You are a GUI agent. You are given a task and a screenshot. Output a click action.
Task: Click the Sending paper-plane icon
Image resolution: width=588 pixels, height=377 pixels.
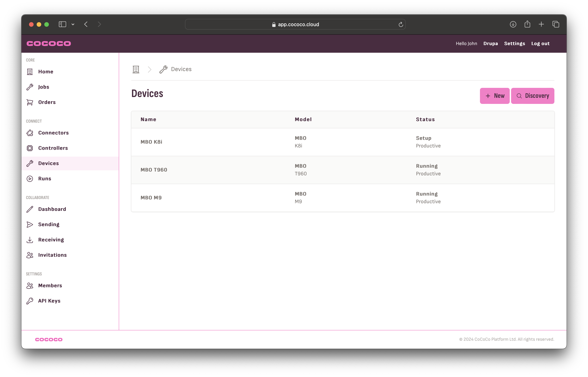(x=30, y=224)
